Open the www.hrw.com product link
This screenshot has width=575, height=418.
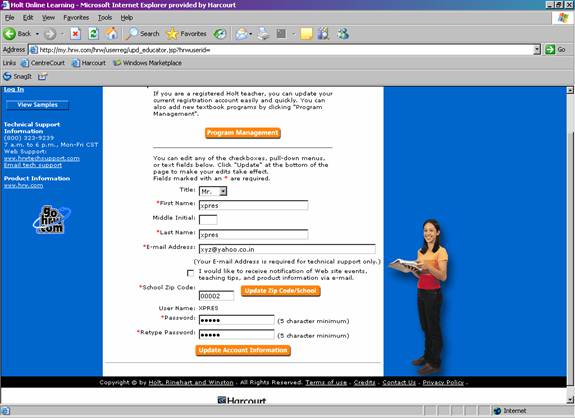click(23, 186)
